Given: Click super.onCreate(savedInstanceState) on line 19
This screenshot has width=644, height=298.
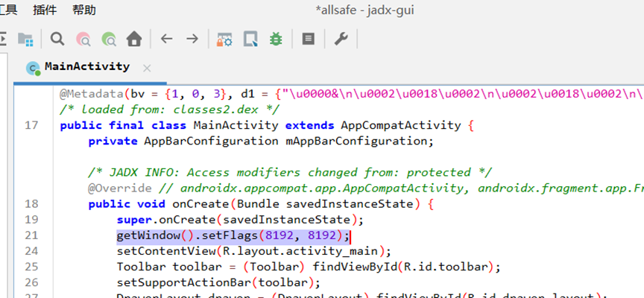Looking at the screenshot, I should pos(240,220).
